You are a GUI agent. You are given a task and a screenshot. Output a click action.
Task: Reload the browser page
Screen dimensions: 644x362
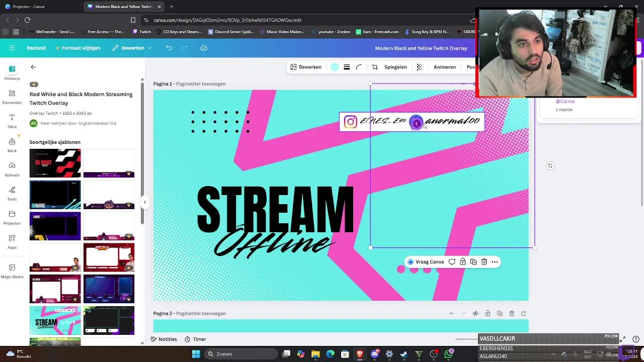tap(27, 20)
